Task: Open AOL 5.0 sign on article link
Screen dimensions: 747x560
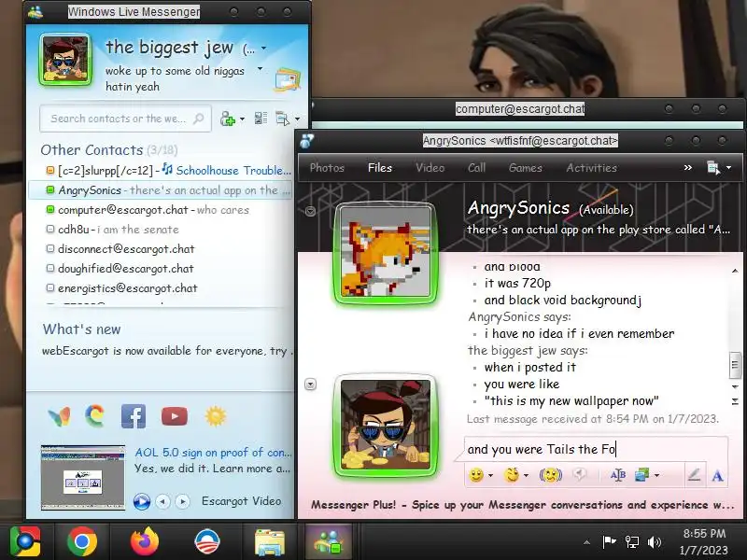Action: [213, 453]
